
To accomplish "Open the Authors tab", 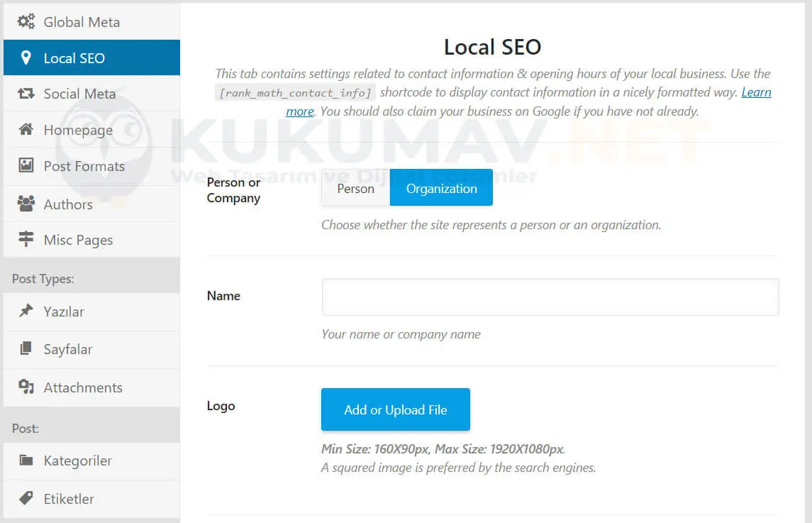I will click(x=91, y=204).
